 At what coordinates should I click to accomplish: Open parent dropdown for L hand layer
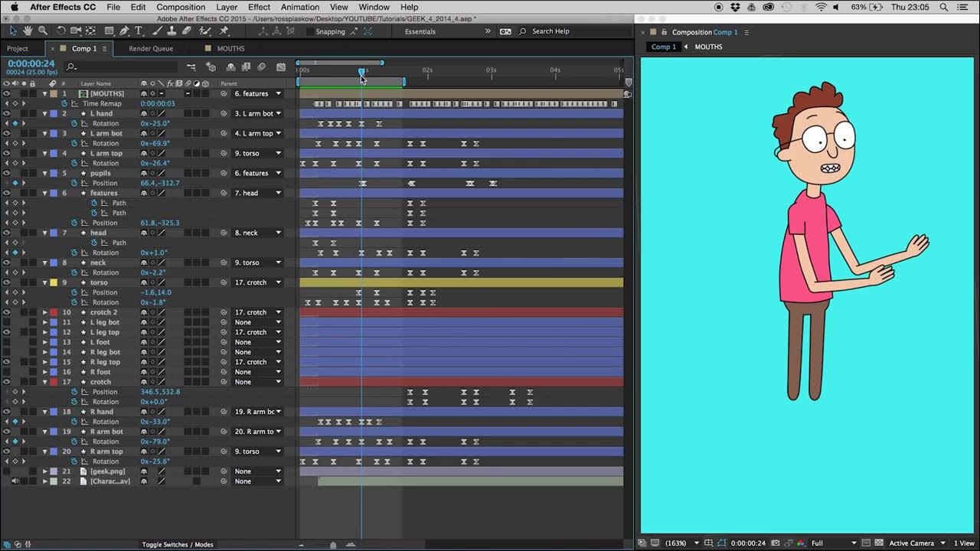[258, 113]
